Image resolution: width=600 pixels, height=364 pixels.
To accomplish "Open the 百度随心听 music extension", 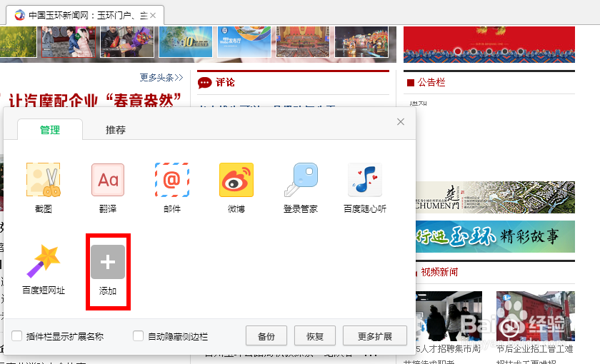I will (365, 180).
